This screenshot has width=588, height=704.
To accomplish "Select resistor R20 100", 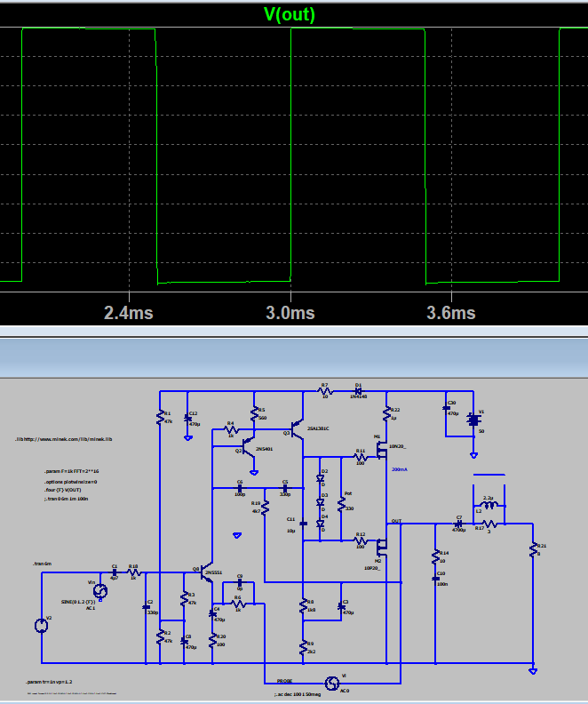I will (x=212, y=640).
